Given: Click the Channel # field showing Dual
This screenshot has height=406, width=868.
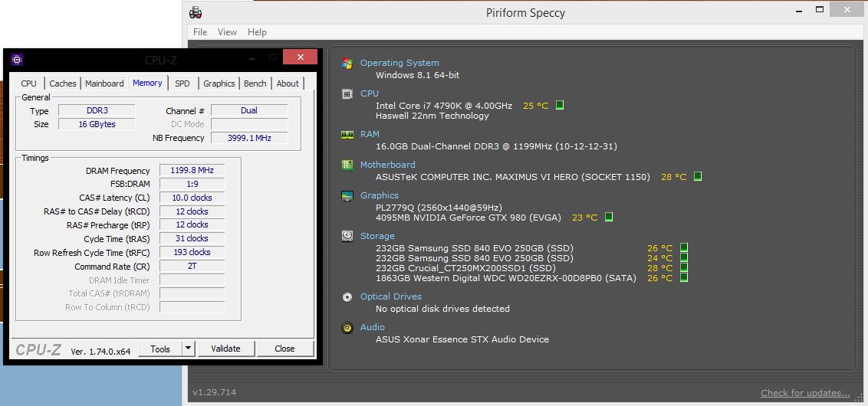Looking at the screenshot, I should point(249,110).
